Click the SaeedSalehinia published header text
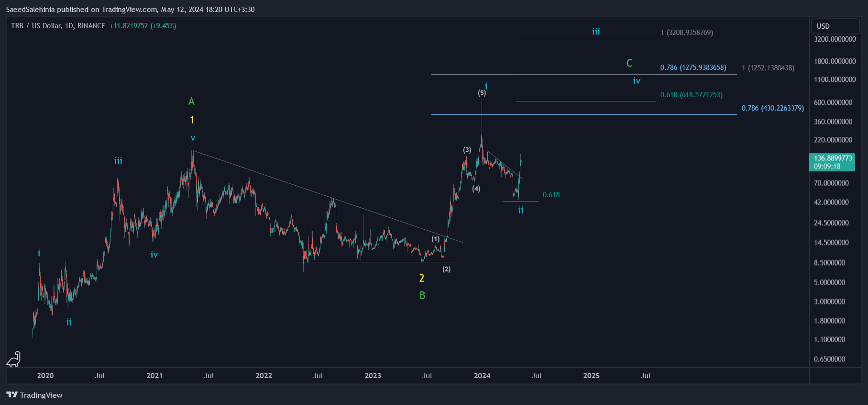 pos(130,9)
